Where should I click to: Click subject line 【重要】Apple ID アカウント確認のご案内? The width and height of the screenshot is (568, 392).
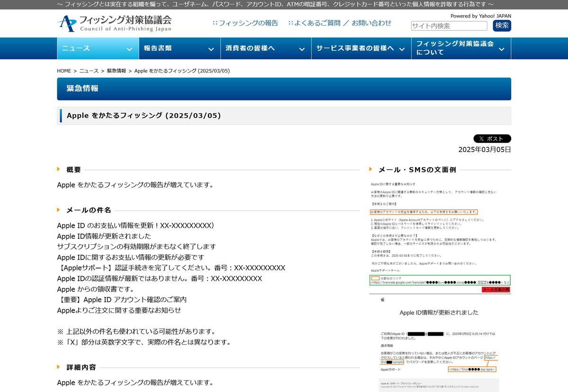(x=122, y=300)
